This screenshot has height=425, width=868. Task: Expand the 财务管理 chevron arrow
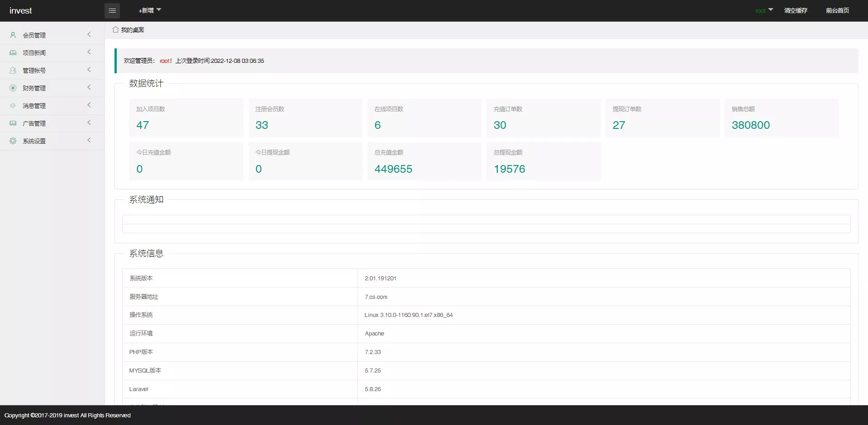(89, 87)
